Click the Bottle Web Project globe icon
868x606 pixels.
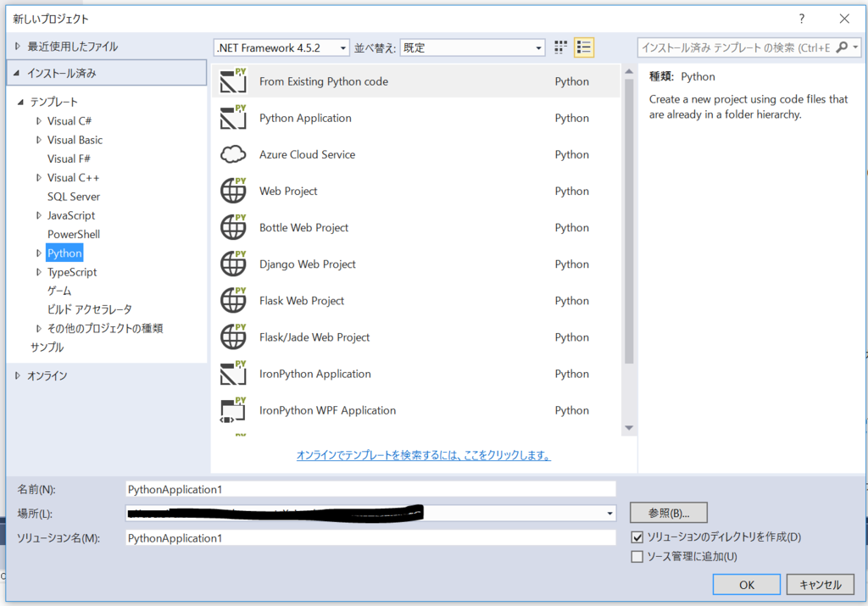pyautogui.click(x=233, y=227)
